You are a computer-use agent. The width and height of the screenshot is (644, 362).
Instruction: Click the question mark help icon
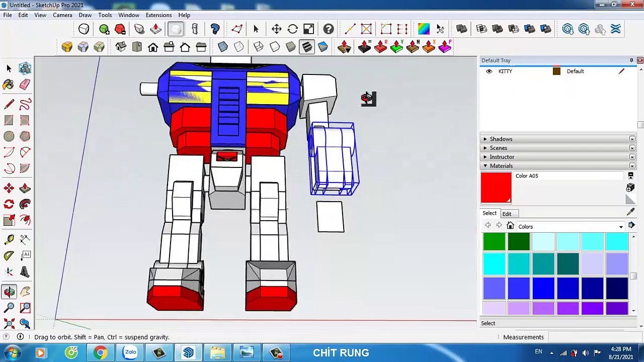pyautogui.click(x=329, y=29)
